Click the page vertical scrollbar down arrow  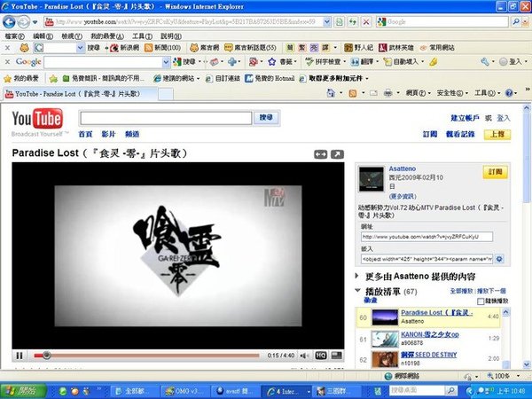point(526,364)
